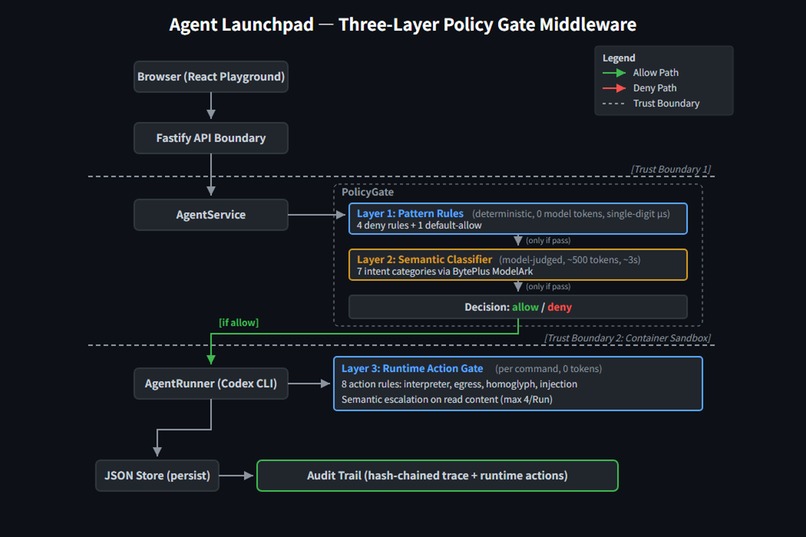Image resolution: width=806 pixels, height=537 pixels.
Task: Click the 'Trust Boundary' legend label
Action: [x=666, y=103]
